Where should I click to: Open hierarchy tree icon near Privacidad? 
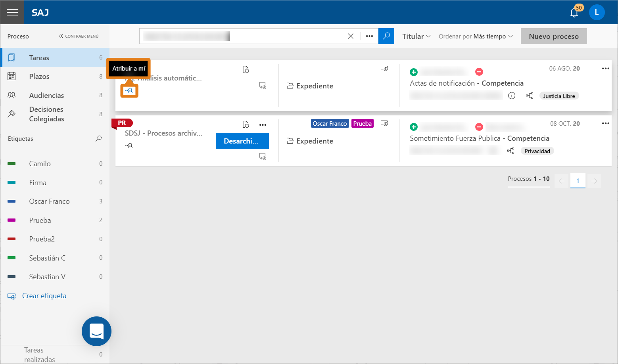click(511, 151)
